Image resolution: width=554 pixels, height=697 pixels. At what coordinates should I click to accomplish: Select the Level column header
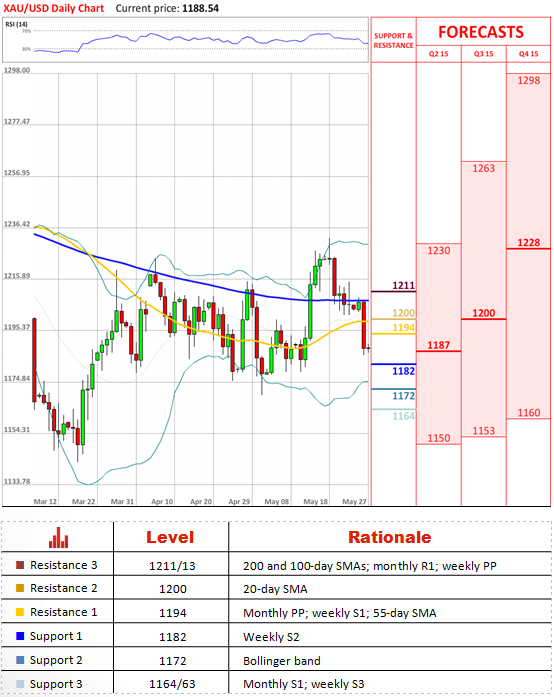170,537
